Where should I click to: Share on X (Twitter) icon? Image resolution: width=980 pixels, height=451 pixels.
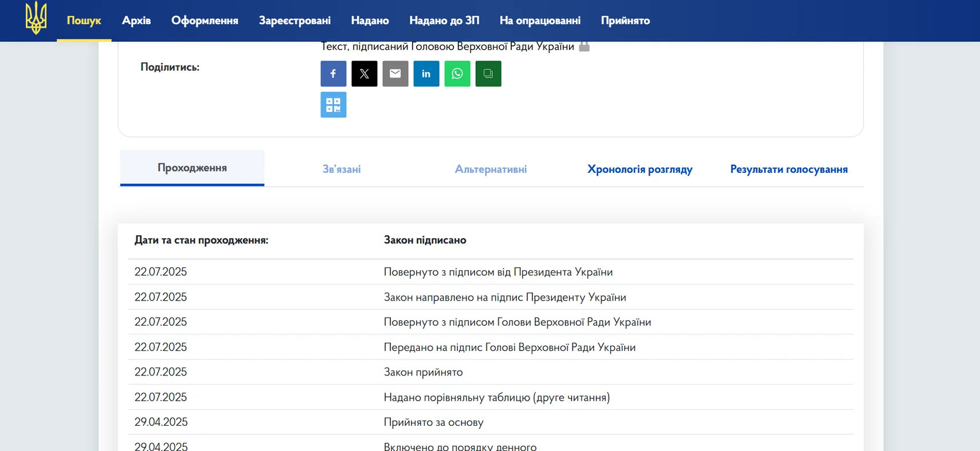(364, 74)
